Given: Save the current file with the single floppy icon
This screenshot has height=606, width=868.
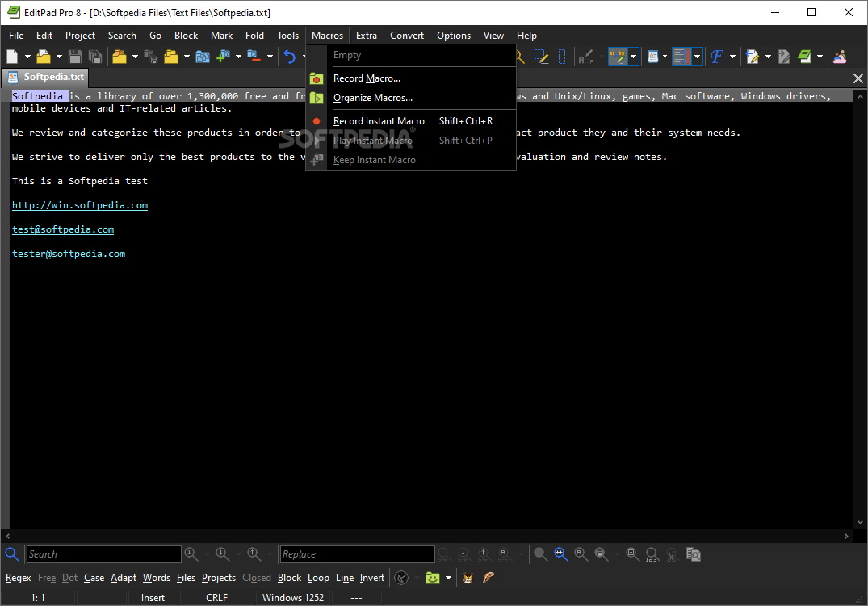Looking at the screenshot, I should click(75, 57).
